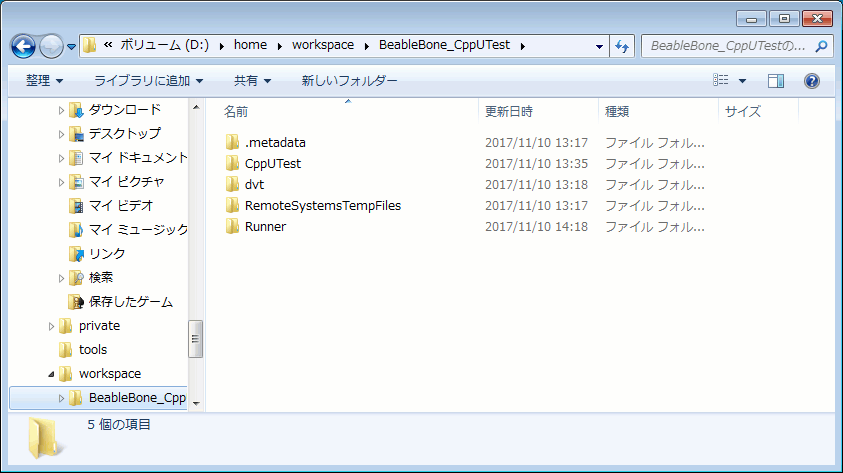843x473 pixels.
Task: Click the dvt file name
Action: pos(254,184)
